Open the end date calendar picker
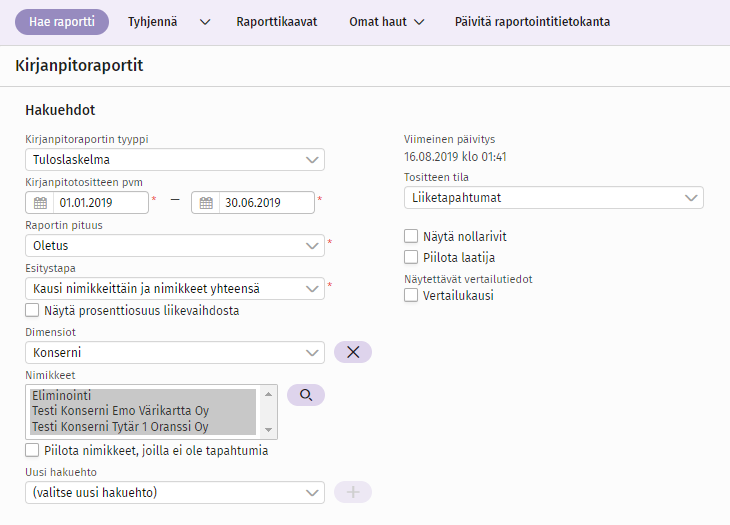Image resolution: width=730 pixels, height=525 pixels. point(206,203)
